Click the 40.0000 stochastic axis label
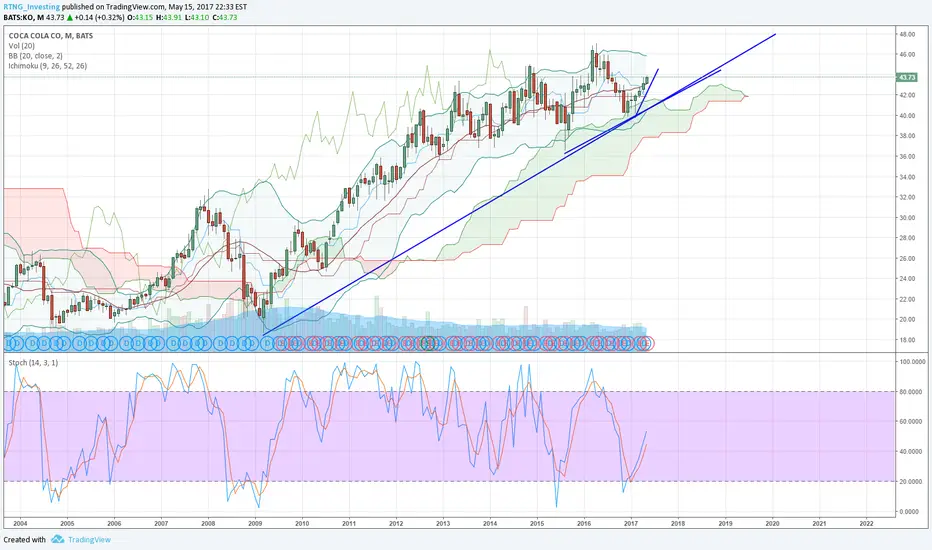The image size is (932, 550). click(912, 452)
